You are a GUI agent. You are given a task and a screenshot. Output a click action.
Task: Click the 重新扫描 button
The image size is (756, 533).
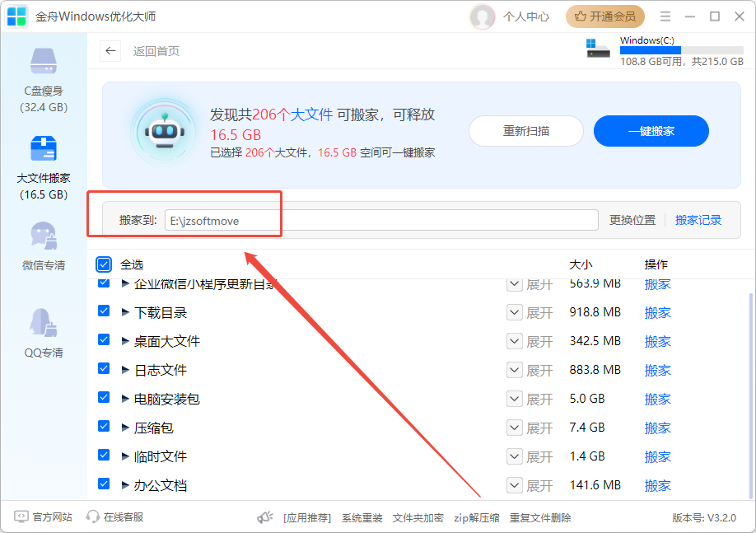click(x=526, y=131)
